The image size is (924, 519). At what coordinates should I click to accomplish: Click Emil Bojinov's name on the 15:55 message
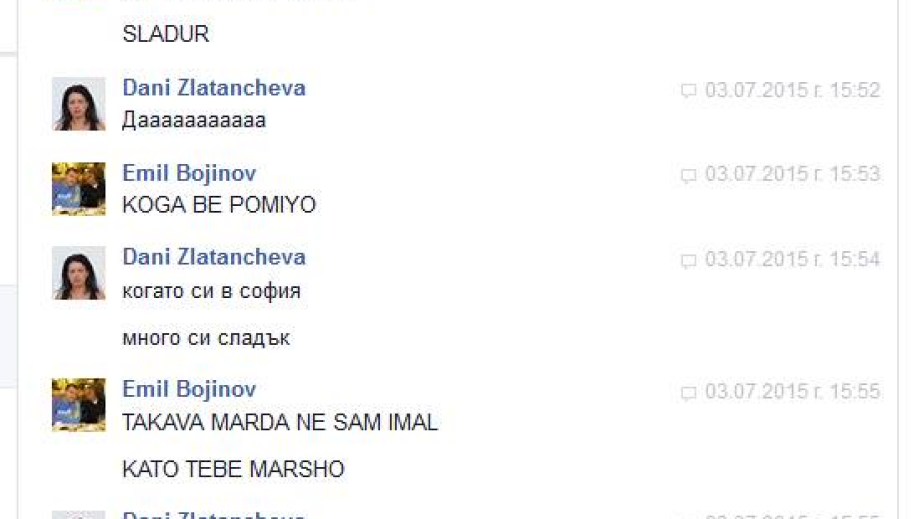(x=189, y=389)
